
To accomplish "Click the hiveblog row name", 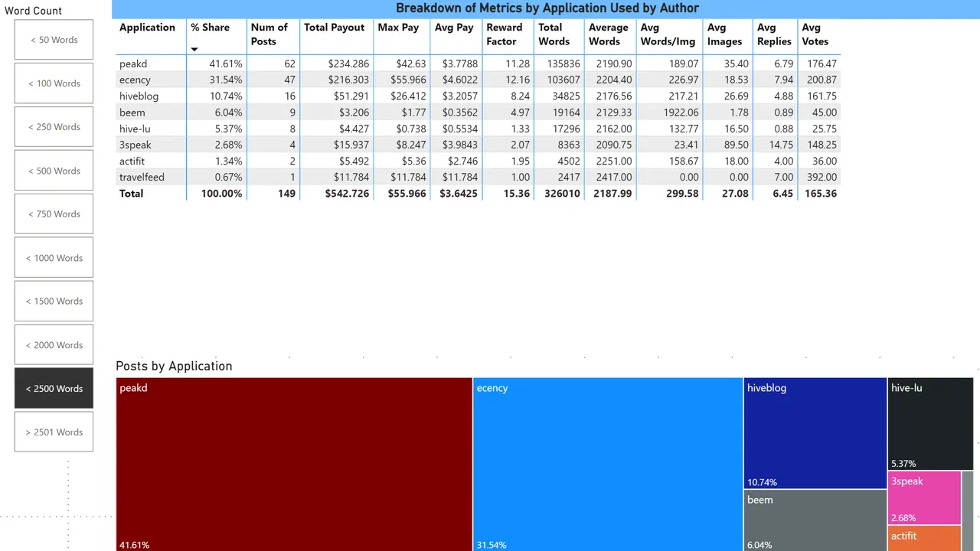I will 140,96.
